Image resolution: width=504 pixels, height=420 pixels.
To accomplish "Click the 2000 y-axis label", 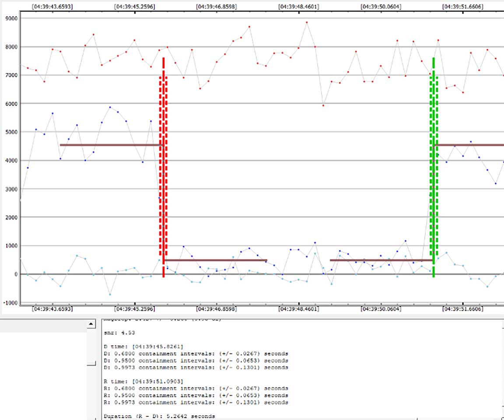I will point(11,217).
